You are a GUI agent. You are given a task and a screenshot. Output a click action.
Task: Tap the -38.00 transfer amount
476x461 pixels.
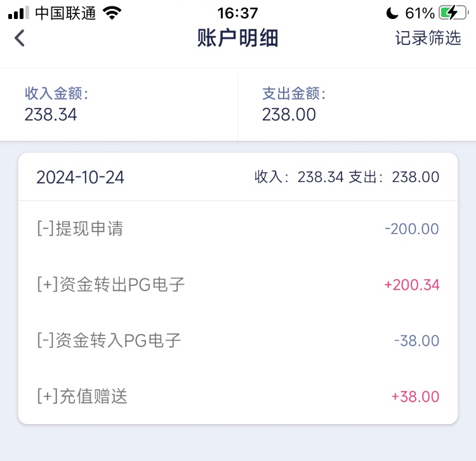pos(416,341)
